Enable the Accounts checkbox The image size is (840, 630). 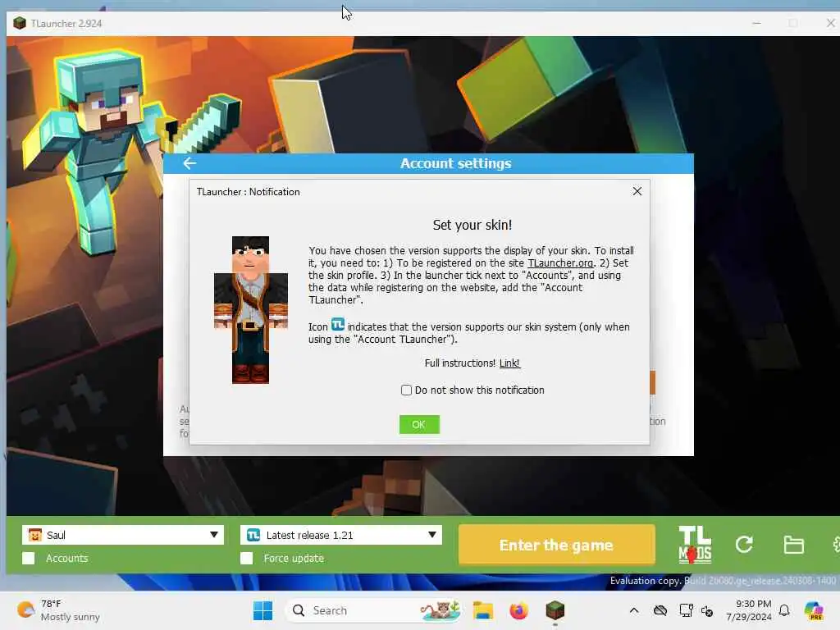(x=29, y=558)
